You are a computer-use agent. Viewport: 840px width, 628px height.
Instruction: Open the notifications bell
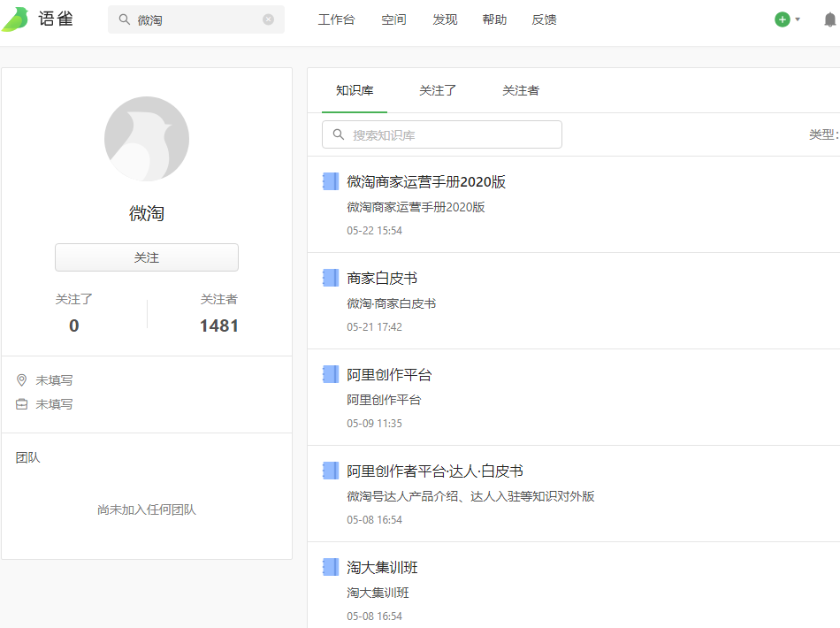pyautogui.click(x=829, y=19)
